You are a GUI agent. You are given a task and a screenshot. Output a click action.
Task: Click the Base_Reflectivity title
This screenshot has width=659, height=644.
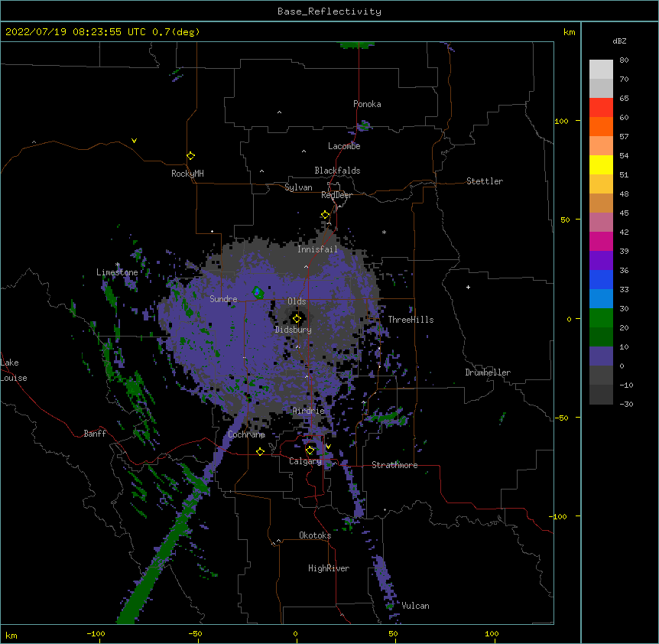tap(329, 11)
